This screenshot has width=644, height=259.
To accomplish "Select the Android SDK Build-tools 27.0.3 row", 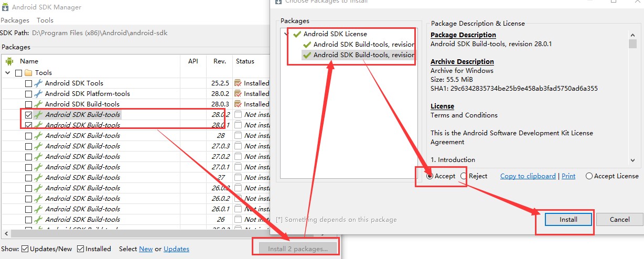I will [82, 146].
